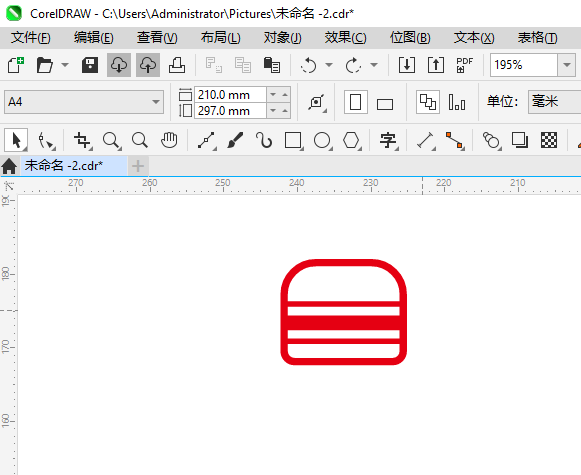Open the 布局(L) menu
Screen dimensions: 581x475
pos(220,38)
